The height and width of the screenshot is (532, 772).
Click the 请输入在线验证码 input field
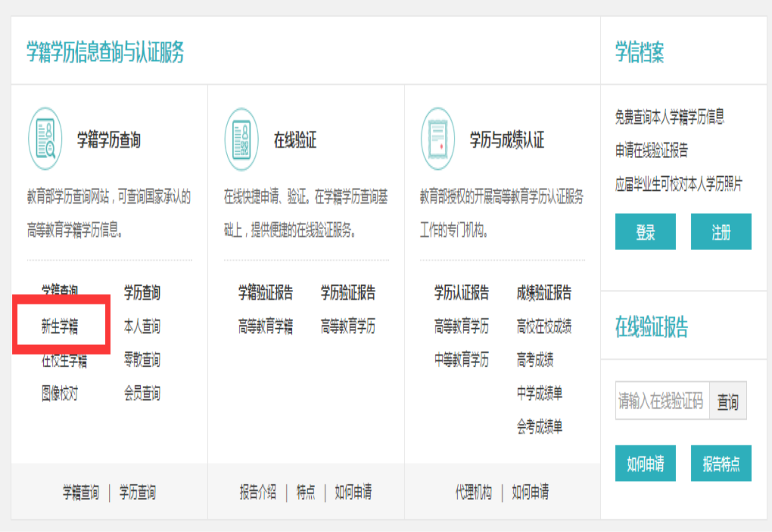[662, 401]
